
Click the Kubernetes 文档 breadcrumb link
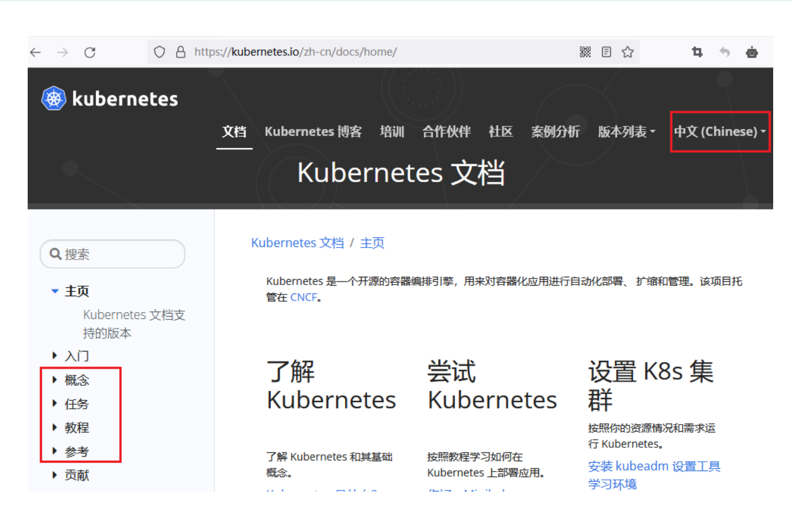(297, 243)
